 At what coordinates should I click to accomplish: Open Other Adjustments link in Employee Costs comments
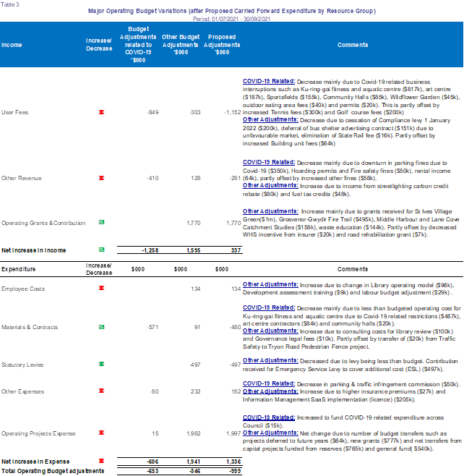pyautogui.click(x=270, y=285)
